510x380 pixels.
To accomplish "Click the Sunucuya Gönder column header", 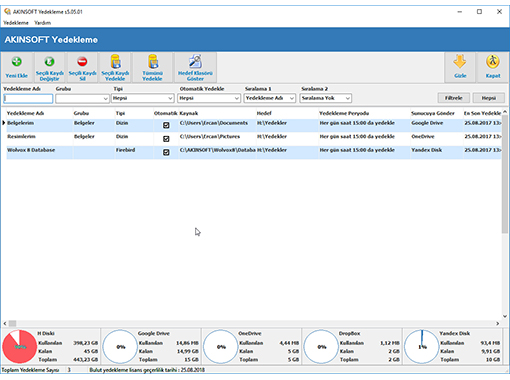I will pos(433,113).
